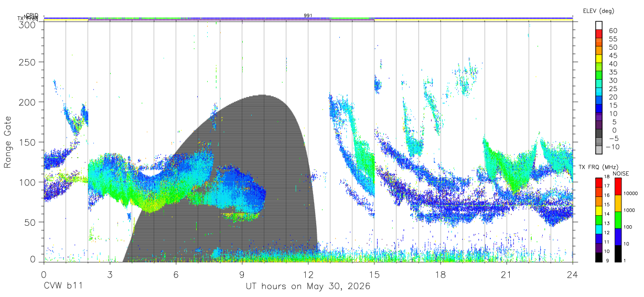The image size is (644, 297).
Task: Click the blue NOISE segment between 10 and 100
Action: click(x=617, y=236)
